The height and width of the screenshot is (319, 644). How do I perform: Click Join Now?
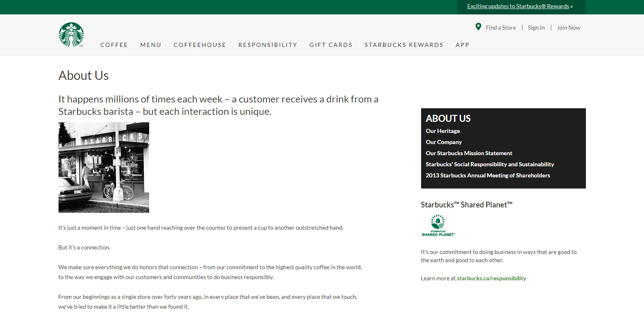(569, 28)
